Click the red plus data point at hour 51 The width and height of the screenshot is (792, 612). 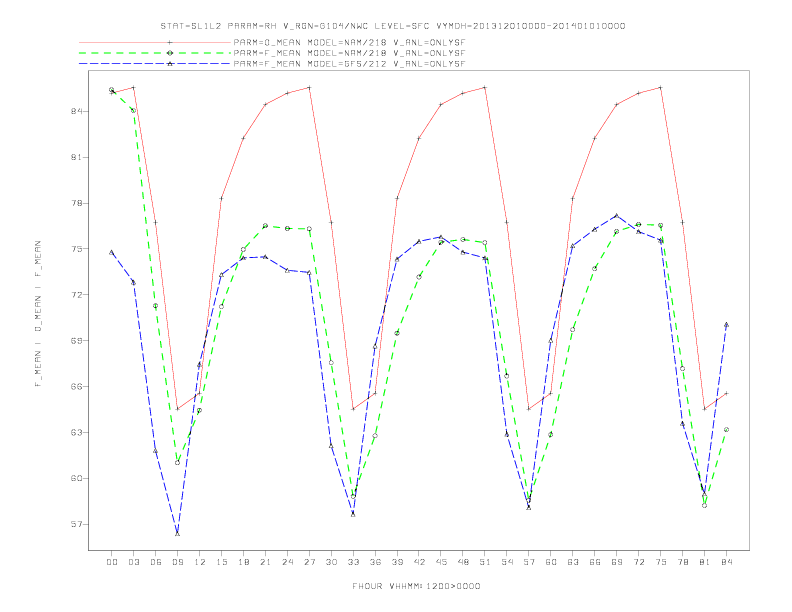[x=485, y=87]
